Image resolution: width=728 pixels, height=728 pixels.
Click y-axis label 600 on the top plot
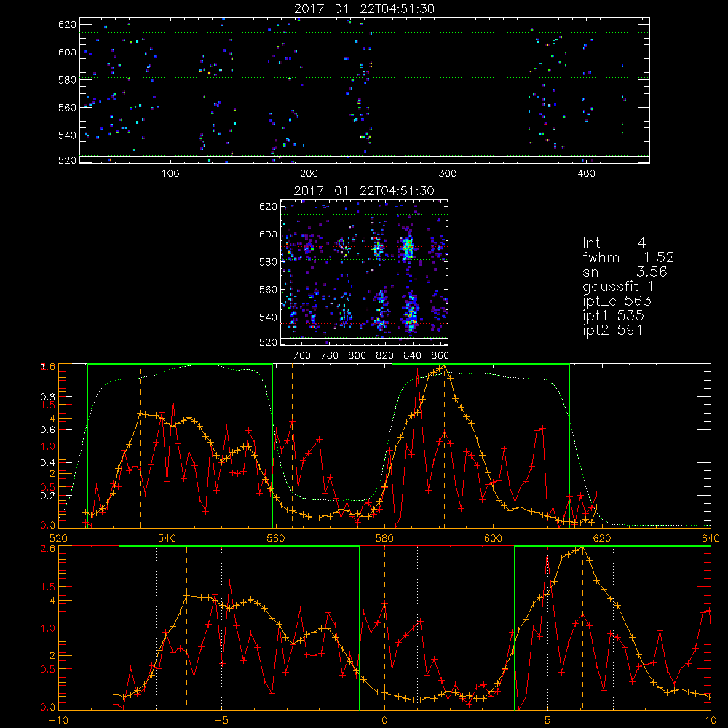click(x=67, y=52)
